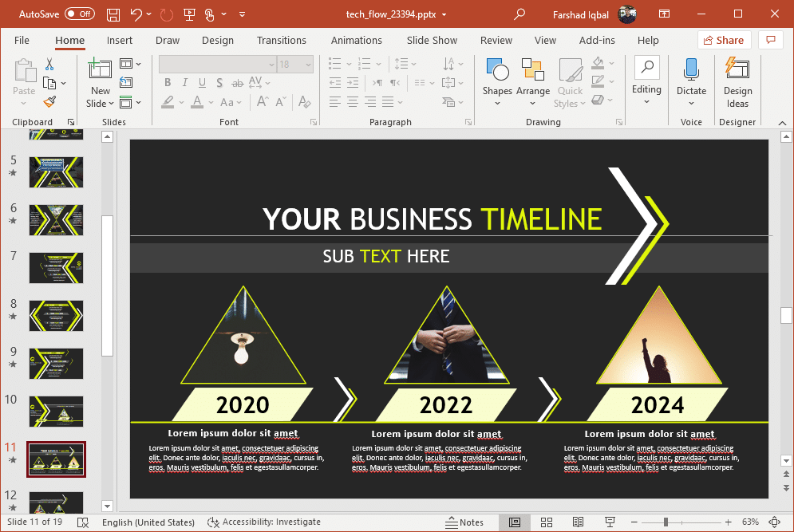
Task: Click the Reset slide icon
Action: tap(126, 82)
